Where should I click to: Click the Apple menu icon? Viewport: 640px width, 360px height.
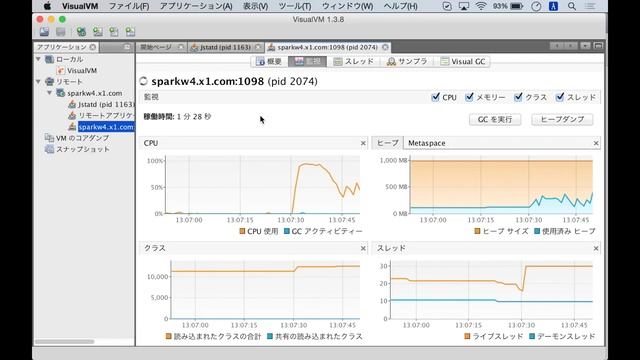pyautogui.click(x=47, y=6)
